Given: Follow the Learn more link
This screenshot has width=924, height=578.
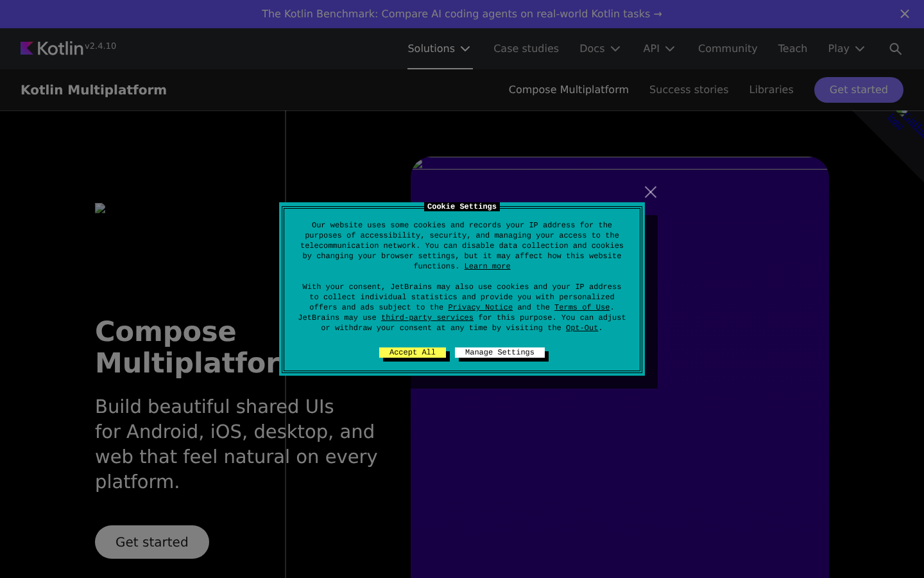Looking at the screenshot, I should click(488, 267).
